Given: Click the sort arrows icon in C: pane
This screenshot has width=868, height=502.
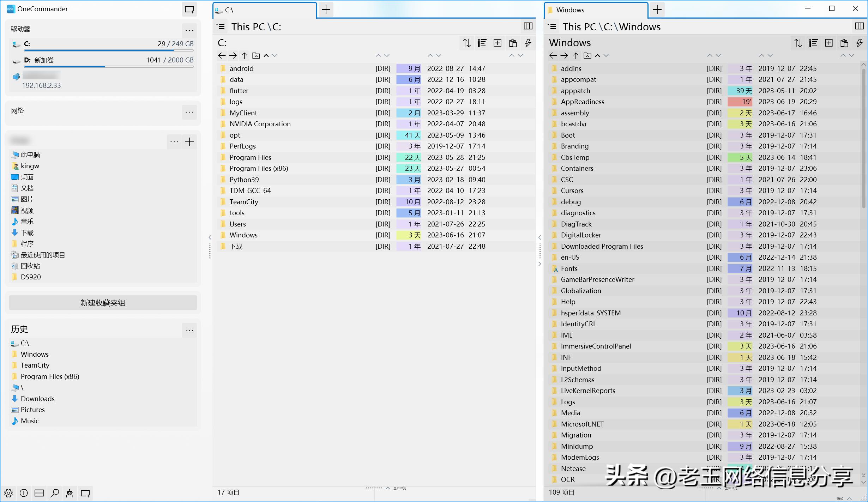Looking at the screenshot, I should tap(467, 43).
